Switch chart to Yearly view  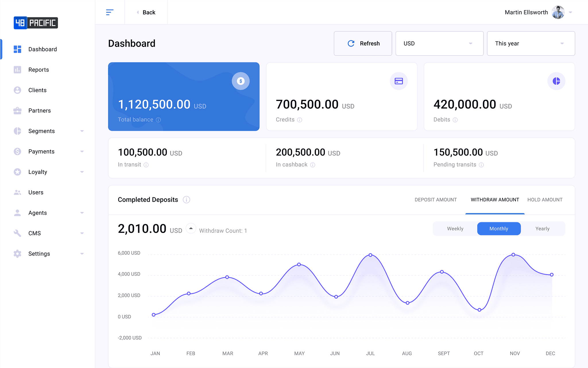coord(542,229)
